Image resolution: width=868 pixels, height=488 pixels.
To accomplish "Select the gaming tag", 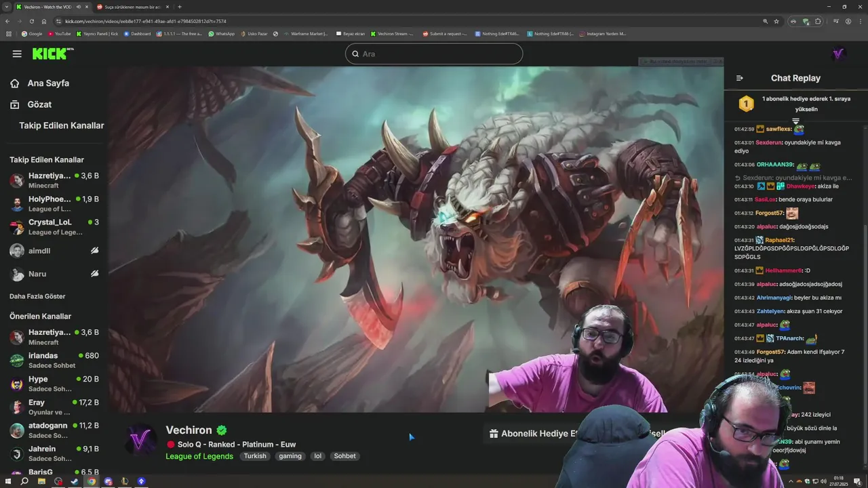I will [290, 456].
